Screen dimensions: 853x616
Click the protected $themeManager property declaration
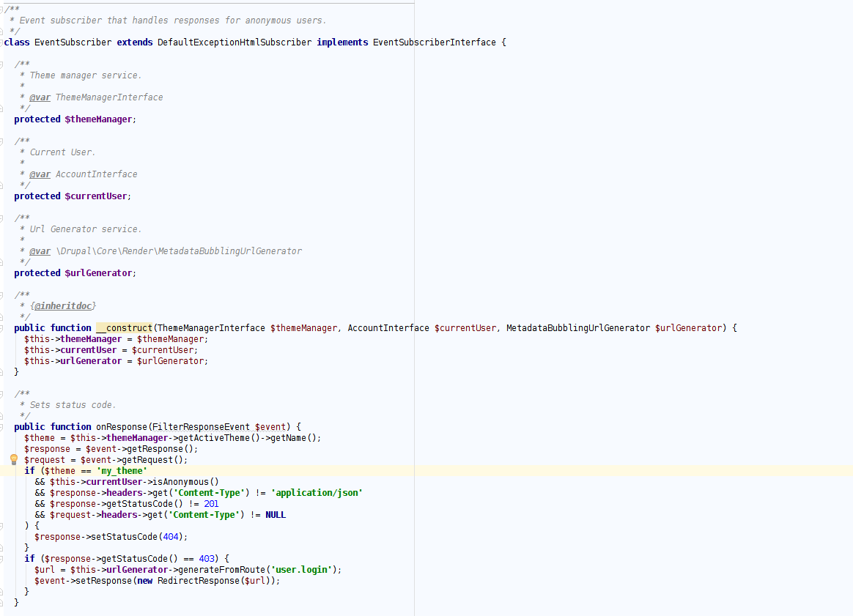pos(75,119)
